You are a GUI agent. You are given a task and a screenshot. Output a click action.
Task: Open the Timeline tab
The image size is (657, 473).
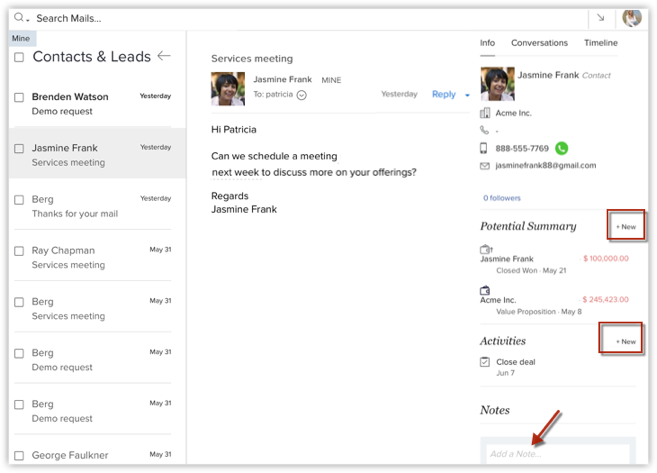pos(600,43)
